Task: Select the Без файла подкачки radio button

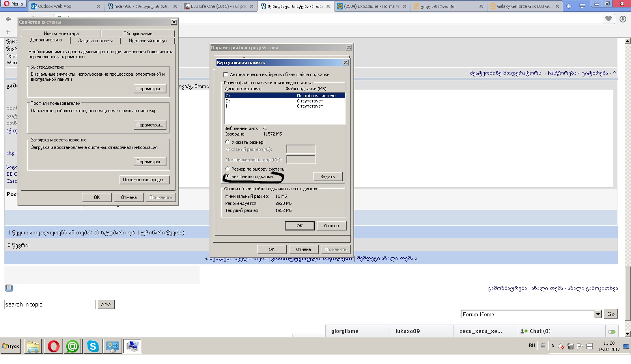Action: tap(228, 176)
